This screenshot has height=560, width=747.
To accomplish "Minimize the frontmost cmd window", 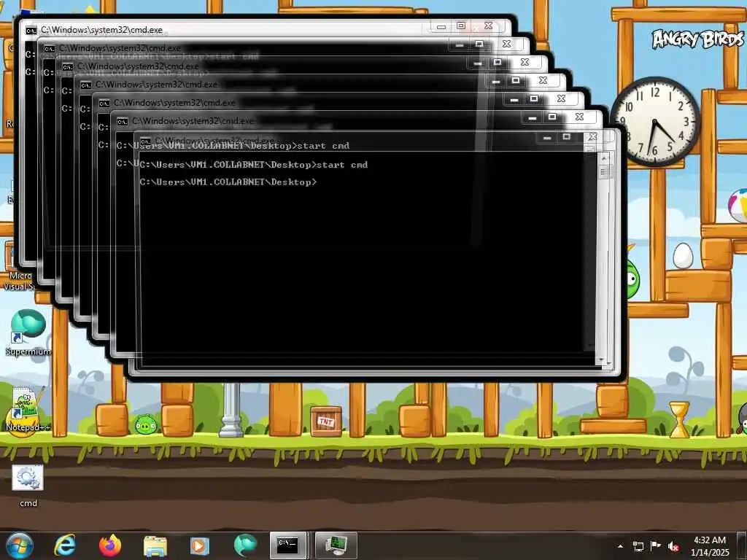I will (x=547, y=138).
